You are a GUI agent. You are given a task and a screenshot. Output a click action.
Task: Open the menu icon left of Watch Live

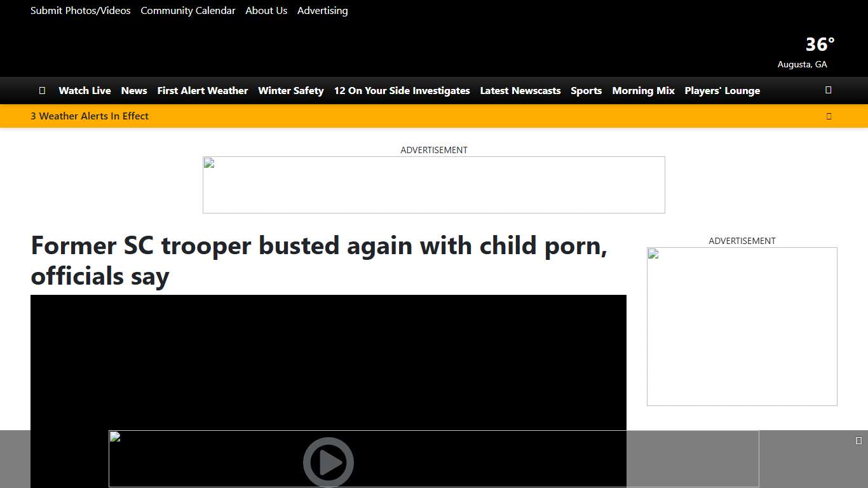tap(42, 91)
